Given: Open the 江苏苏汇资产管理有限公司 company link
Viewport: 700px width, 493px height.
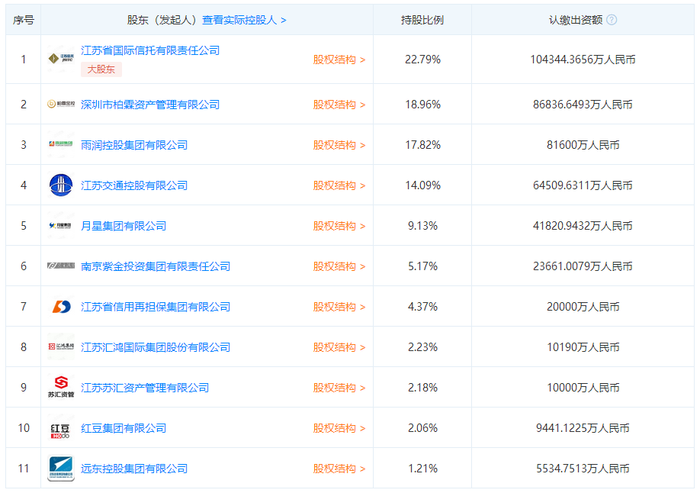Looking at the screenshot, I should click(x=145, y=388).
